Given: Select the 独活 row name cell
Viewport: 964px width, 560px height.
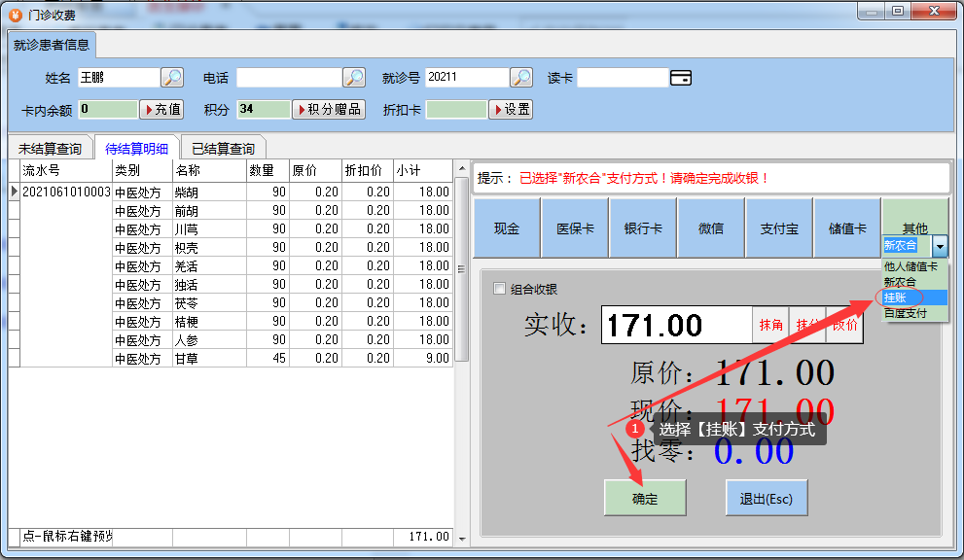Looking at the screenshot, I should 209,284.
